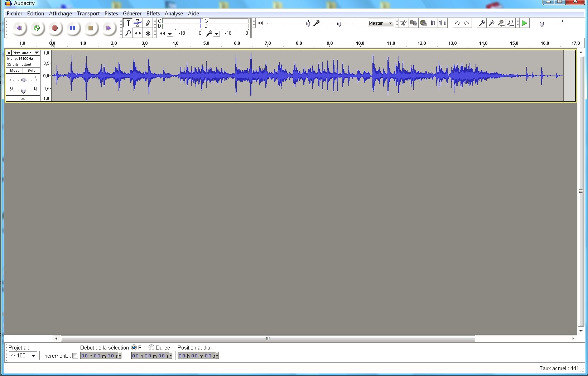Click the Fit Project zoom icon
588x376 pixels.
point(511,23)
